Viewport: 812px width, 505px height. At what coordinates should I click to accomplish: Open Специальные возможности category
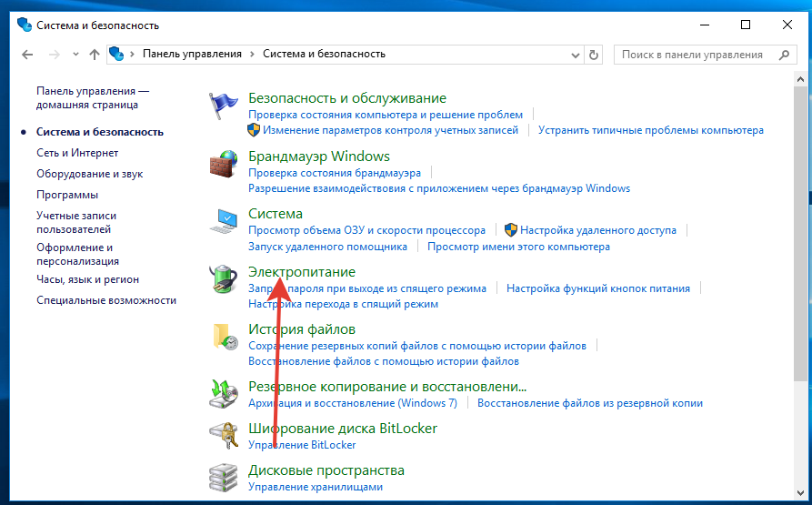(x=106, y=300)
